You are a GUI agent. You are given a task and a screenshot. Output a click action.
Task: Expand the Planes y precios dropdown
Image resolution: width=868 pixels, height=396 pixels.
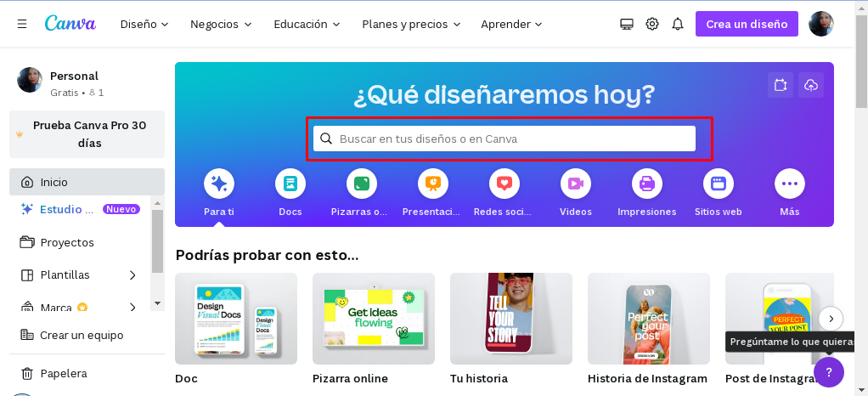pyautogui.click(x=411, y=25)
